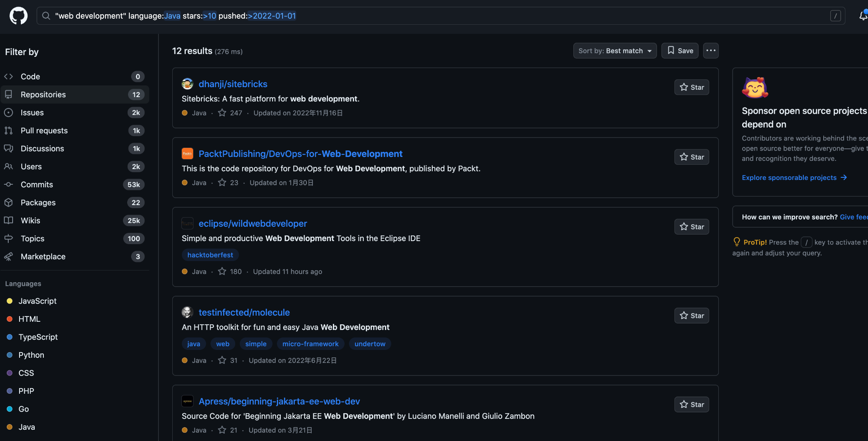Star the testinfected/molecule repository
This screenshot has height=441, width=868.
pyautogui.click(x=692, y=316)
